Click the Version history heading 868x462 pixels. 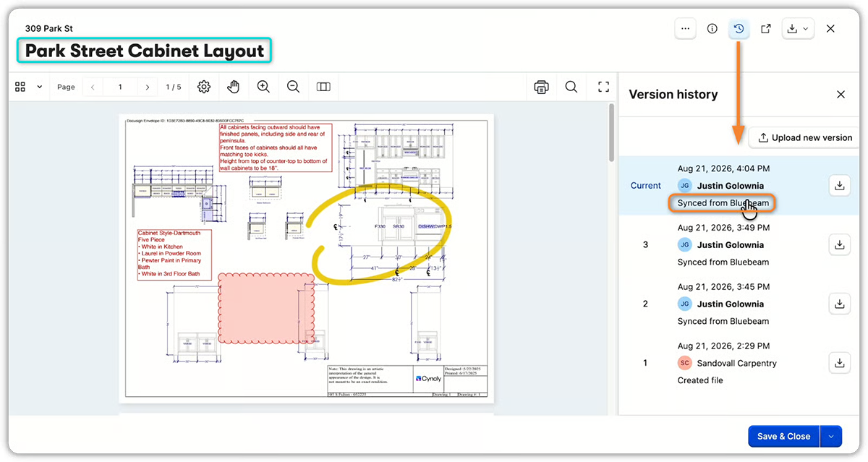pos(673,94)
